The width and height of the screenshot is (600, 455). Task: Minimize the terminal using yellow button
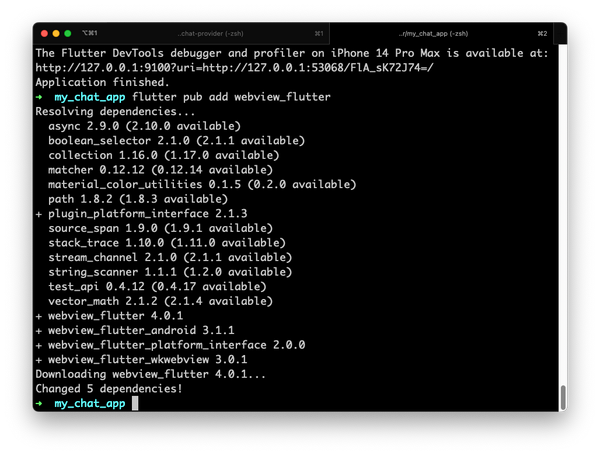pos(56,34)
